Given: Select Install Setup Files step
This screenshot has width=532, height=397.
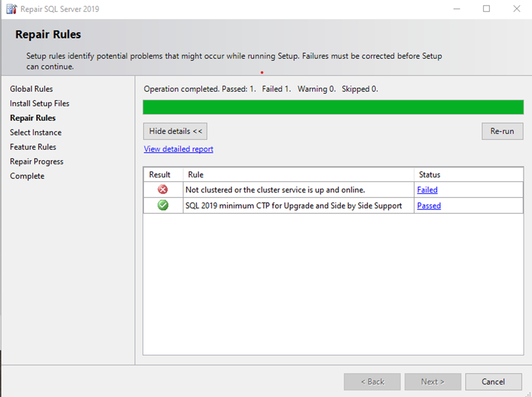Looking at the screenshot, I should click(x=39, y=104).
